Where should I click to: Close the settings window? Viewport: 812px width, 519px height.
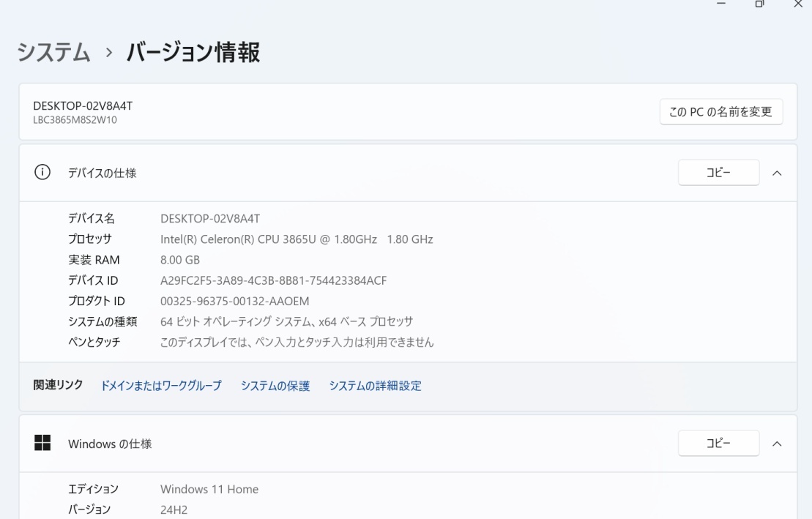click(x=798, y=4)
